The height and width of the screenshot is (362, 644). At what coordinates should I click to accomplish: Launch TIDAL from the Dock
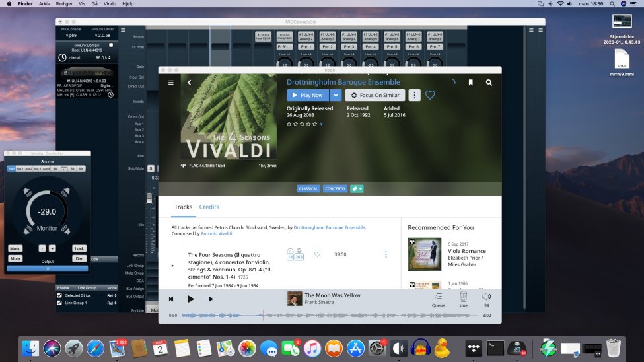pos(474,348)
